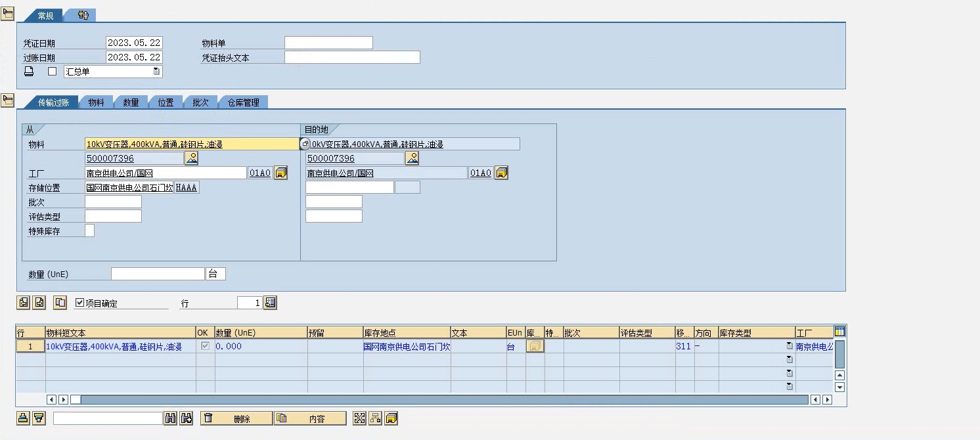Open 库存类型 dropdown in first row
The height and width of the screenshot is (440, 980).
(790, 346)
